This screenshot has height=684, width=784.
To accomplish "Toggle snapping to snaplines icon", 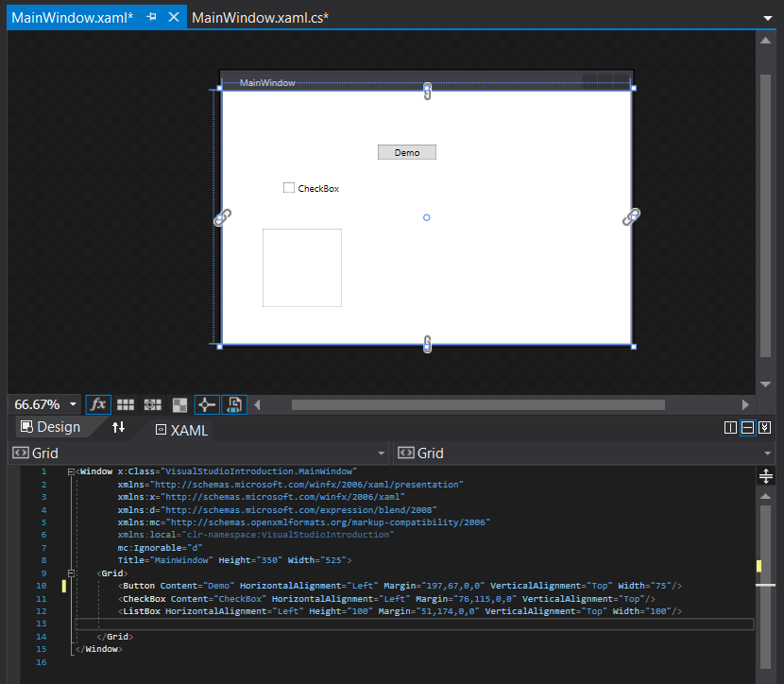I will tap(207, 404).
